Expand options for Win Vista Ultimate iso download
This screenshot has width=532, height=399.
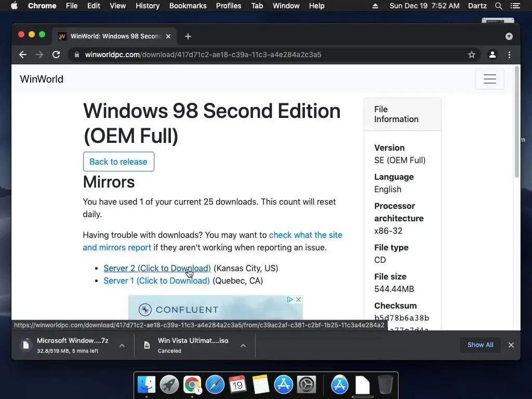[x=243, y=345]
